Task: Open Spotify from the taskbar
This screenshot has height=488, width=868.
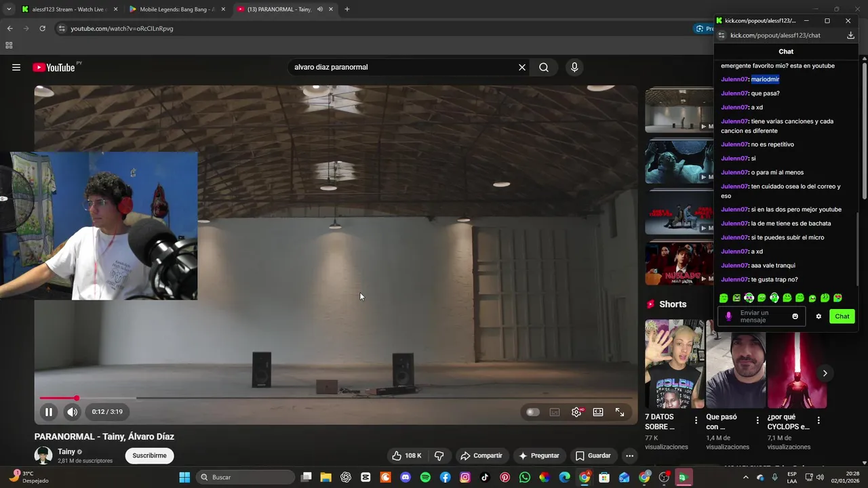Action: (x=425, y=477)
